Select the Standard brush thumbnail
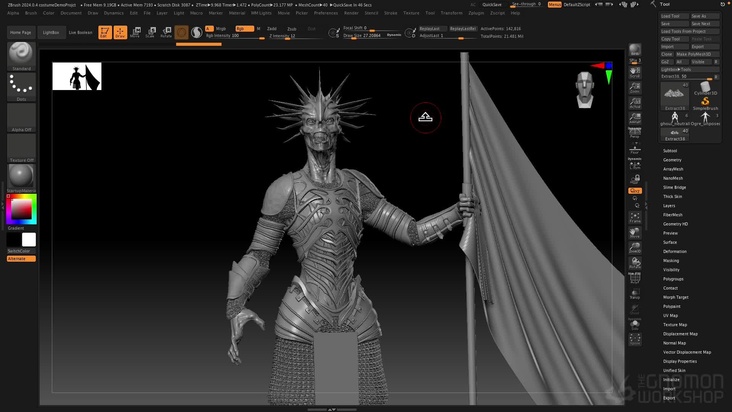This screenshot has height=412, width=732. coord(21,56)
